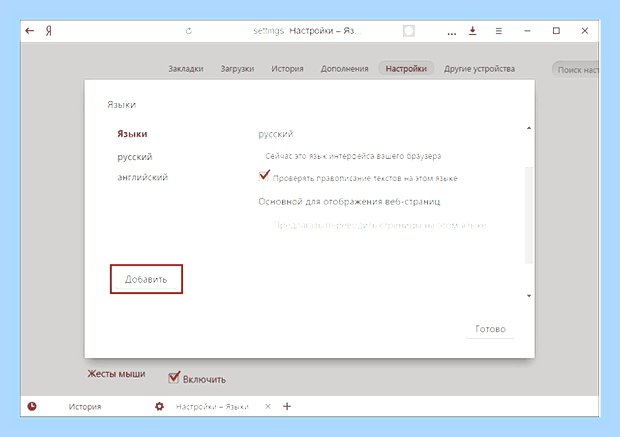Click the gear icon on the Настройки tab
This screenshot has width=620, height=437.
pyautogui.click(x=159, y=406)
